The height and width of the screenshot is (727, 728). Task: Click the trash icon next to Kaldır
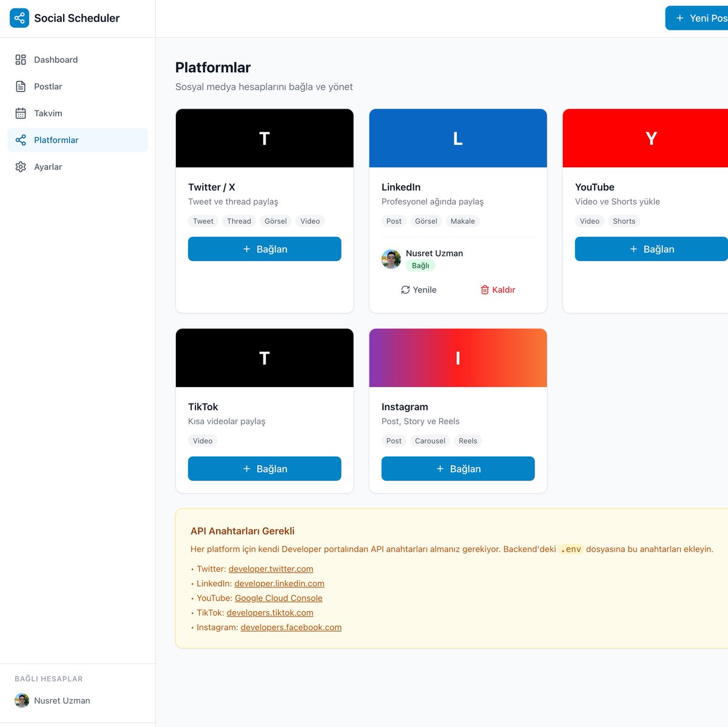tap(485, 290)
